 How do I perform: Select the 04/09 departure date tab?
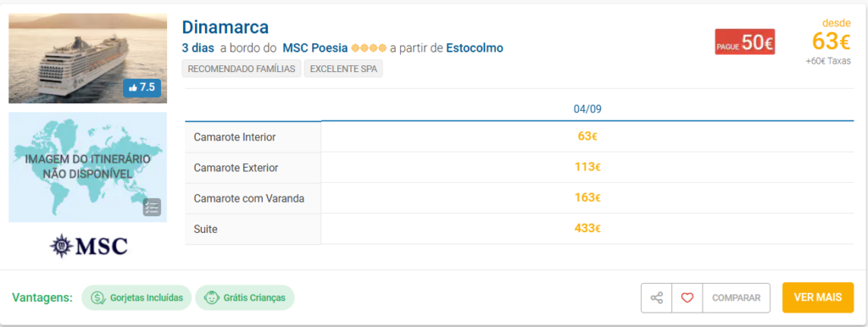pyautogui.click(x=587, y=109)
